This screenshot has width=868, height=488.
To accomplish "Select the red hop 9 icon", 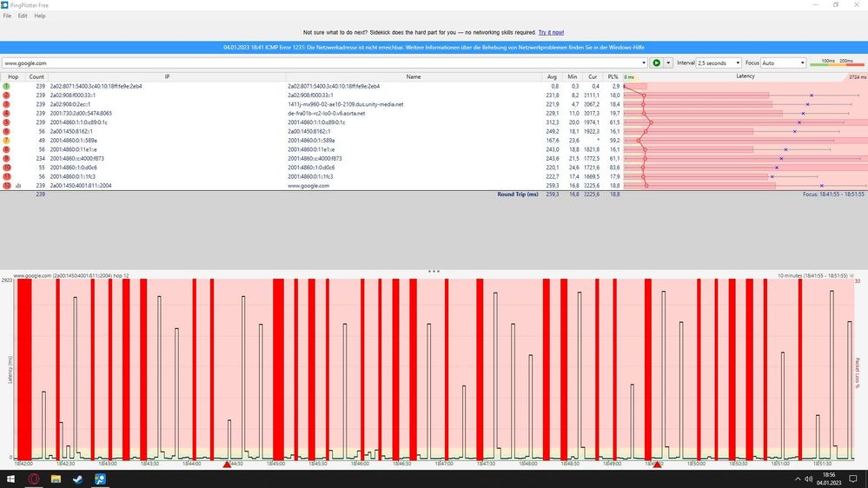I will (x=7, y=158).
